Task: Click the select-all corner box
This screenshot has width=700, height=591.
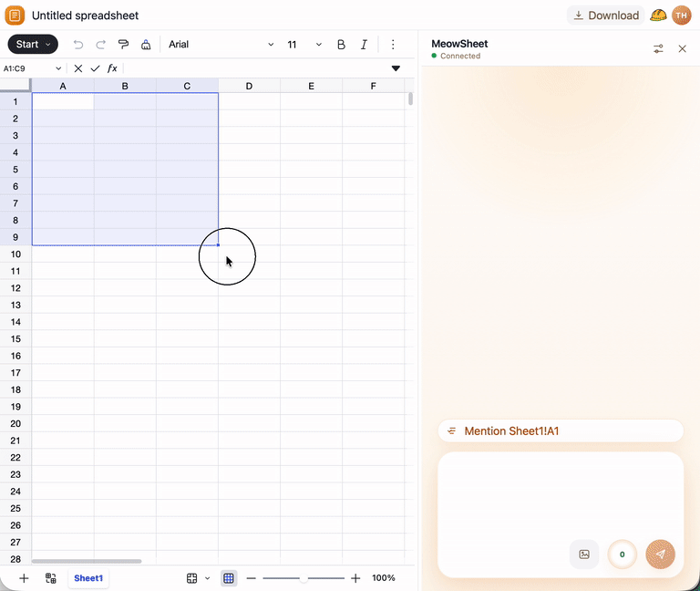Action: coord(15,86)
